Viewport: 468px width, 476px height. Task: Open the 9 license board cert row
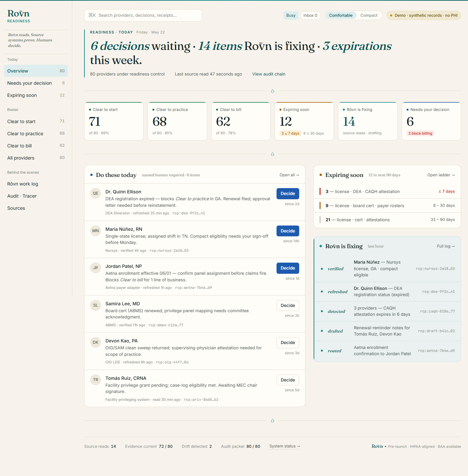[x=387, y=206]
